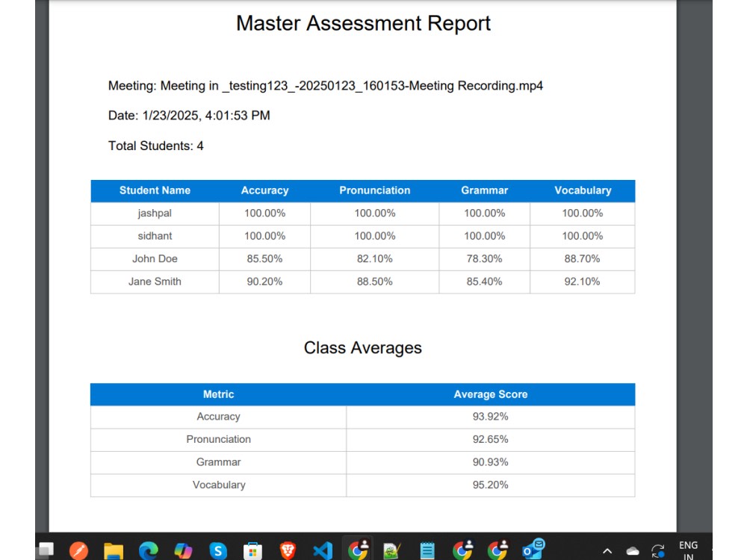Image resolution: width=747 pixels, height=560 pixels.
Task: Click the Metric column header
Action: (218, 394)
